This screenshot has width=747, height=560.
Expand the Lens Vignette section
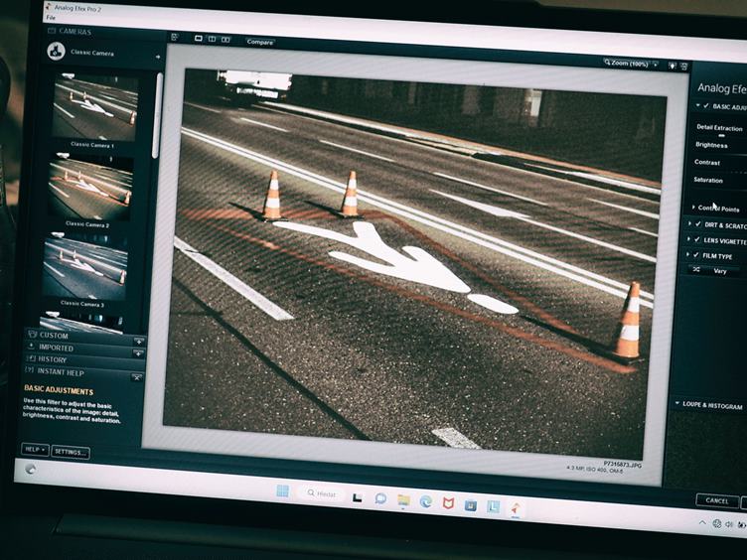(688, 239)
